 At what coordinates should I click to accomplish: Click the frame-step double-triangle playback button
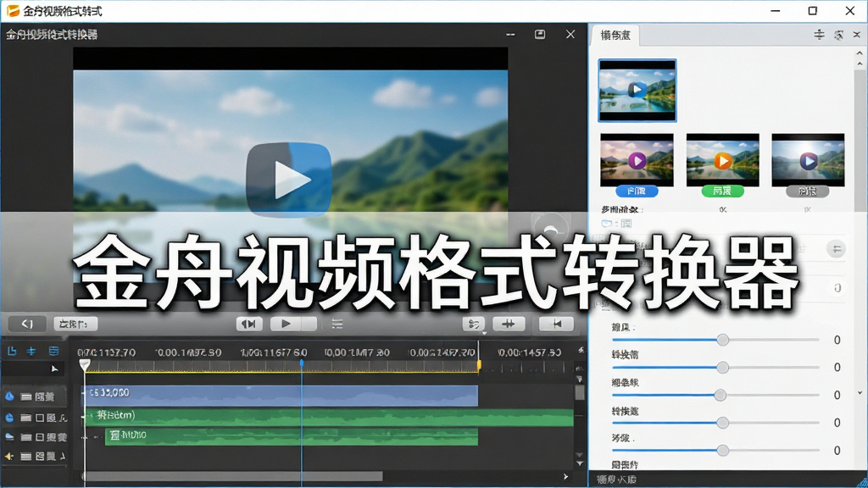(249, 324)
